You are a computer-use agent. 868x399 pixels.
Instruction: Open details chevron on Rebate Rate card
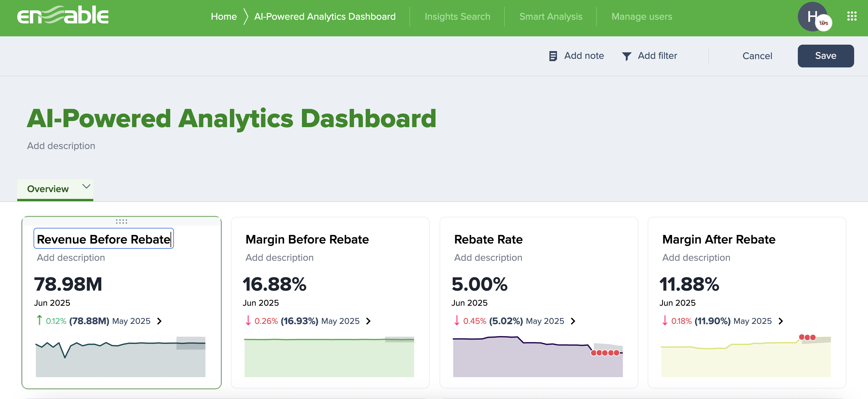pos(573,321)
